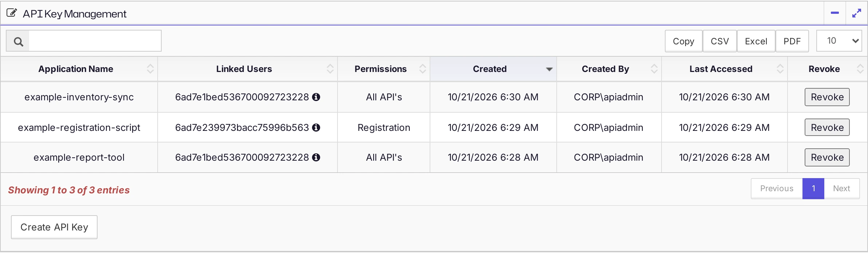
Task: Expand the panel to fullscreen with the arrows icon
Action: pos(857,13)
